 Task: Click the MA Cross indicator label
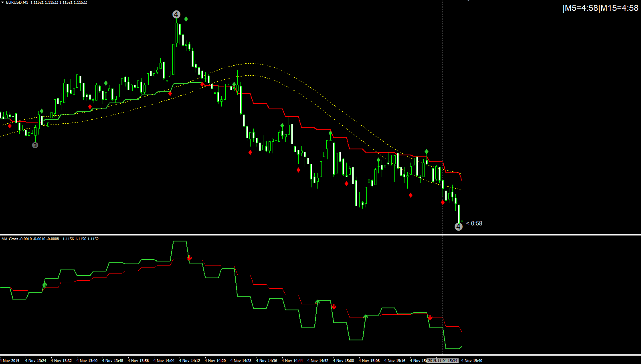10,239
